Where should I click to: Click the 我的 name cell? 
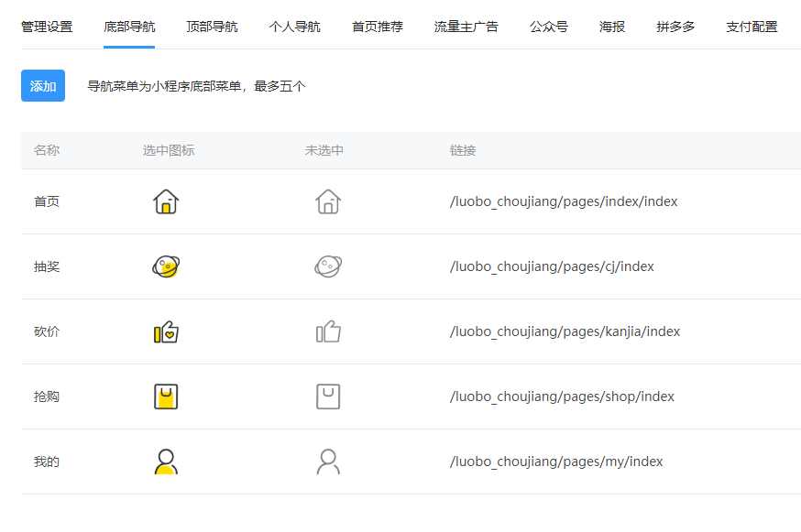[x=47, y=461]
